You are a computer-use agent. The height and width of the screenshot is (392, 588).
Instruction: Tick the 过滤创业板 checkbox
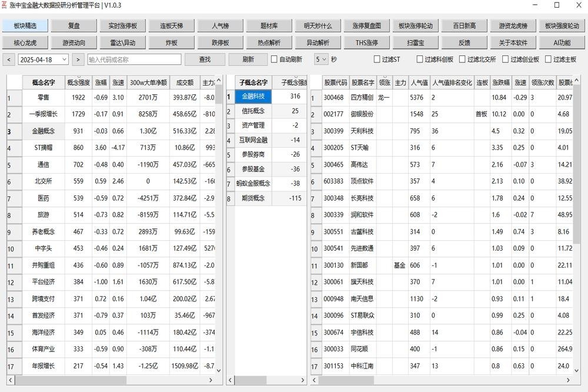tap(505, 59)
